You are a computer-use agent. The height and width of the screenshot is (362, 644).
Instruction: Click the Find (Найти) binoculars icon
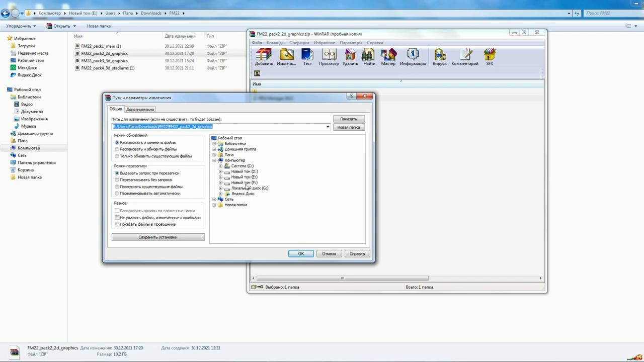369,56
